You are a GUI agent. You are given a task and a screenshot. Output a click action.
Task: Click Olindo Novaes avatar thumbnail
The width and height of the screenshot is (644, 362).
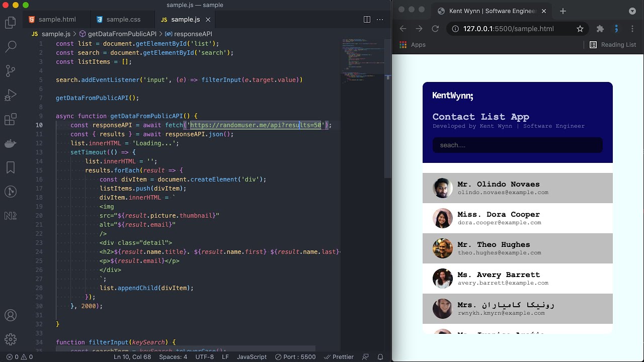(x=443, y=188)
